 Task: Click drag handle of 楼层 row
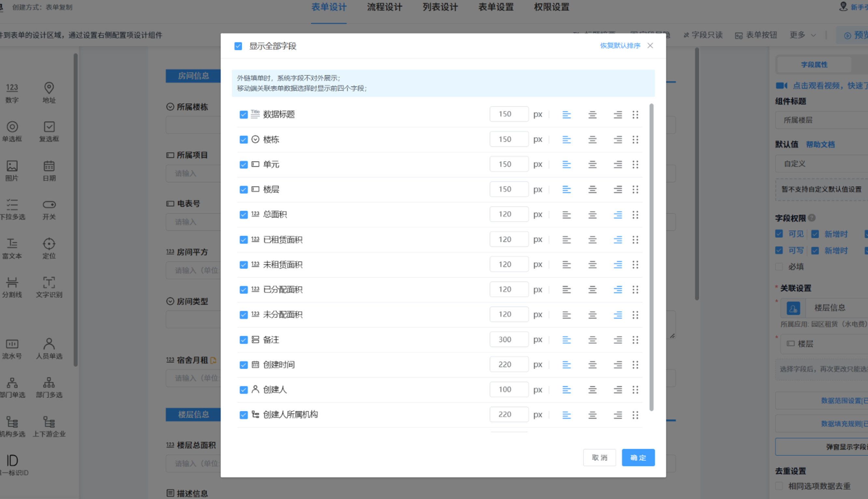(x=635, y=190)
